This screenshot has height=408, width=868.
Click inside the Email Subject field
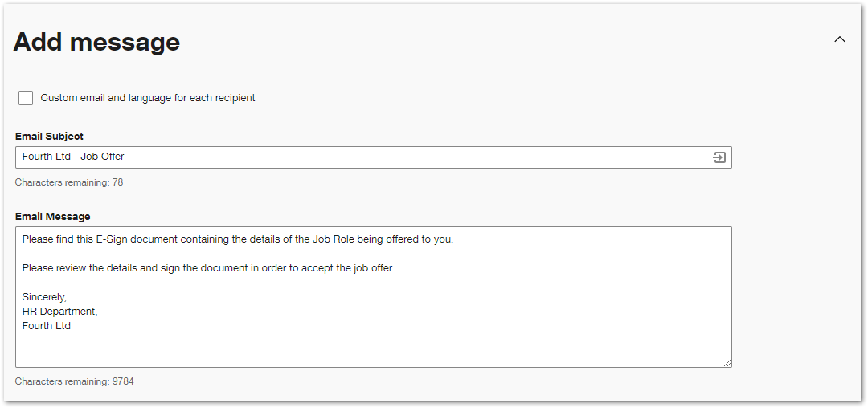374,157
